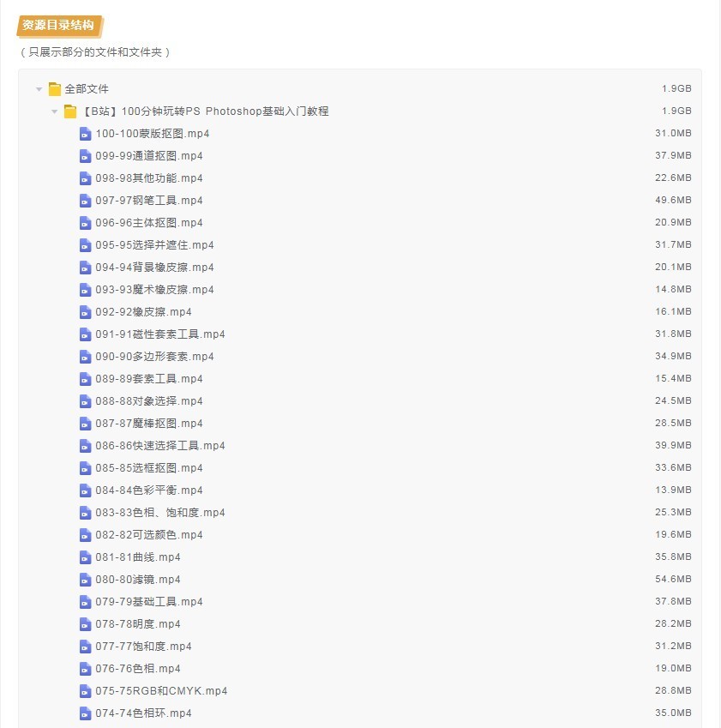Click video icon for 091-91磁性套索工具.mp4

86,334
